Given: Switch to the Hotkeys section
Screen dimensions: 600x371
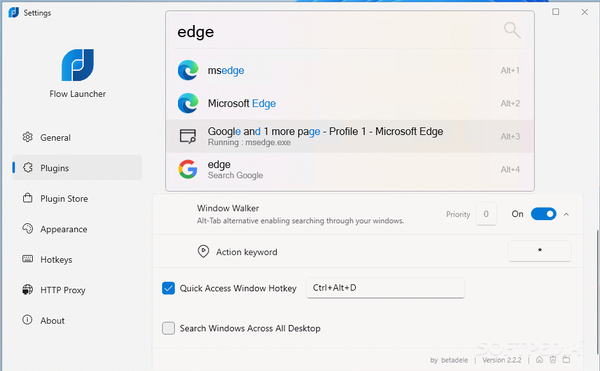Looking at the screenshot, I should click(77, 259).
